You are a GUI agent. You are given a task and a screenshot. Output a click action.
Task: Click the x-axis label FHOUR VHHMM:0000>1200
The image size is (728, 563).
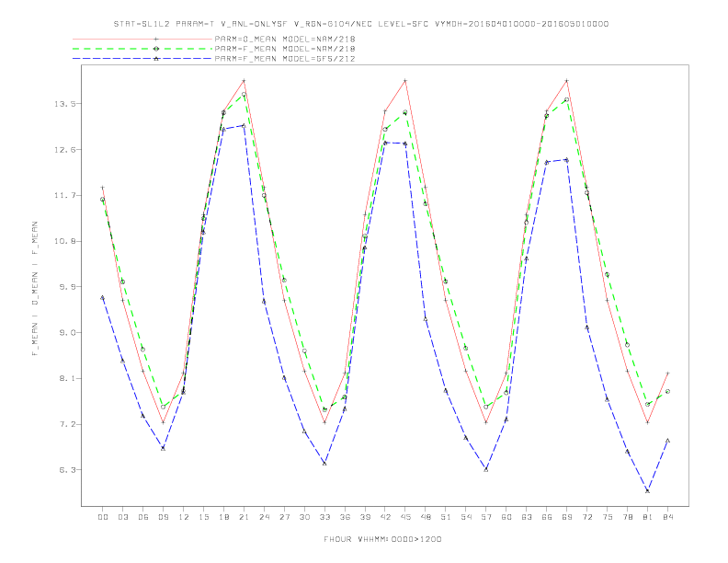pyautogui.click(x=382, y=539)
